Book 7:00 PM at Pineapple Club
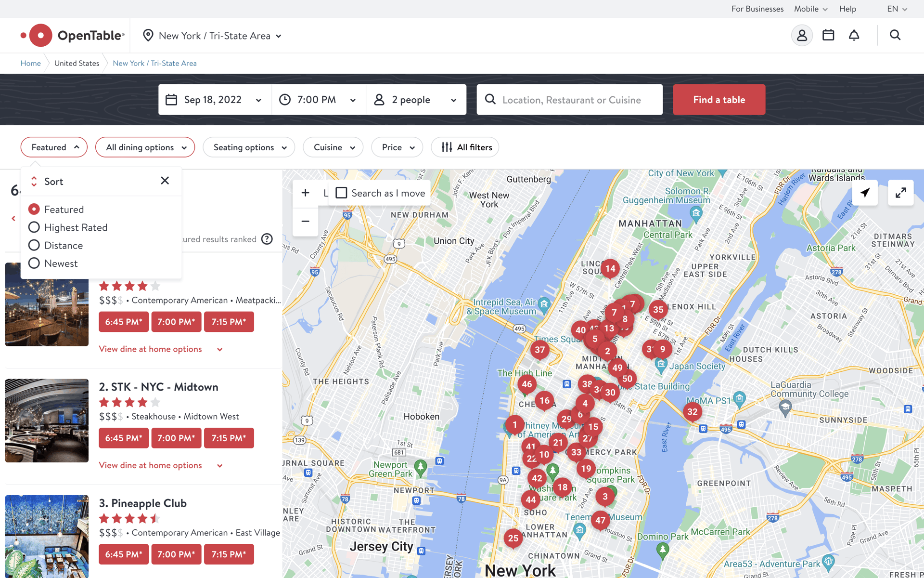 [176, 554]
